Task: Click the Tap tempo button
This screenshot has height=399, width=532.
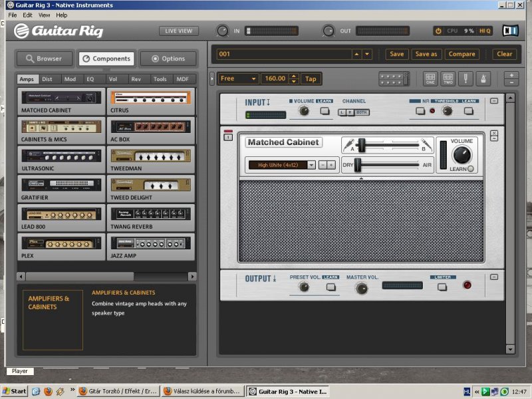Action: point(311,78)
